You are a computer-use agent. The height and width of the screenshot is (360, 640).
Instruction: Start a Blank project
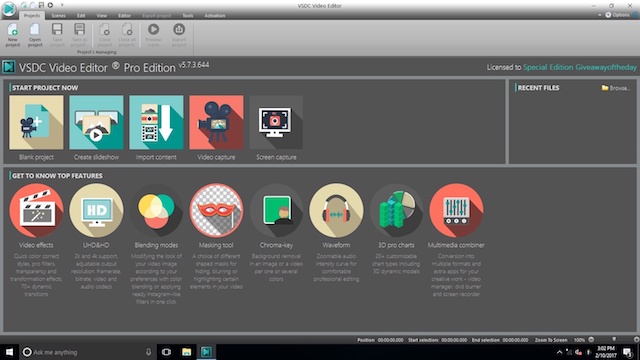point(36,122)
